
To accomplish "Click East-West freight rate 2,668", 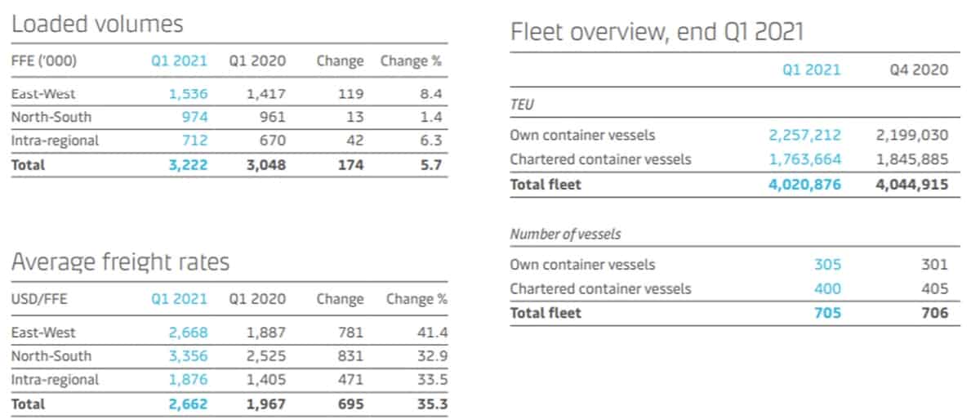I will (188, 333).
